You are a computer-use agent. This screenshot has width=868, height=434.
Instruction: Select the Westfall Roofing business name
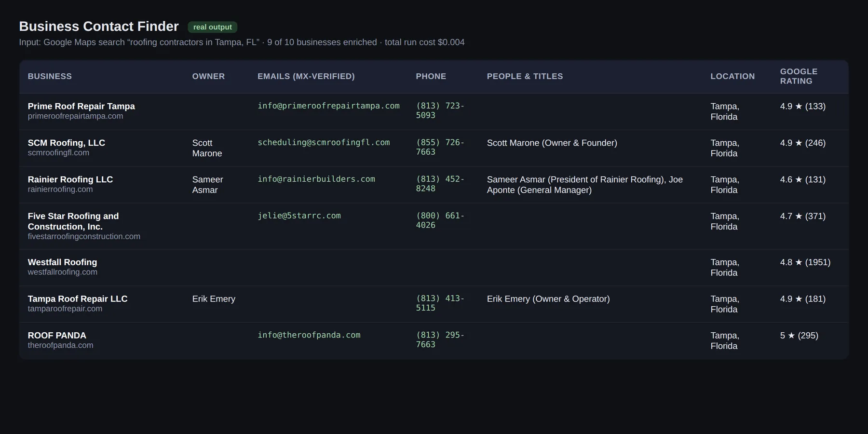pyautogui.click(x=62, y=262)
